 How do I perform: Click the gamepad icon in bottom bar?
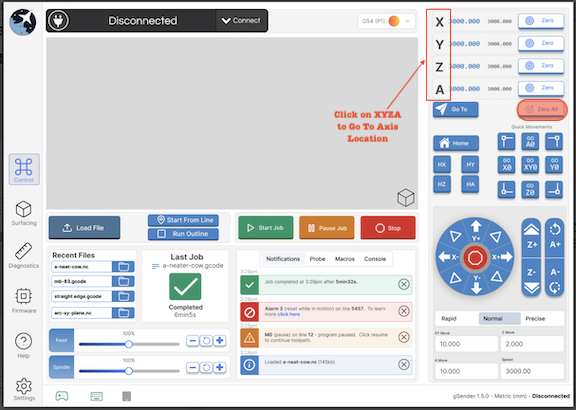coord(62,396)
